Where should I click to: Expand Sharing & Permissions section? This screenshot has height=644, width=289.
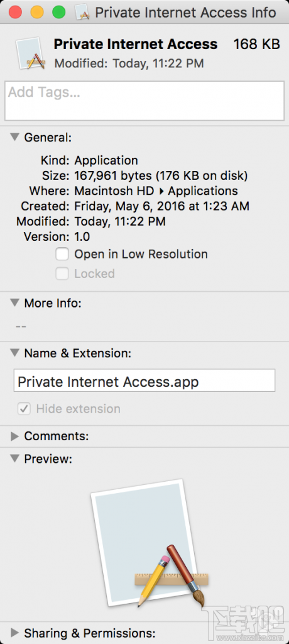(15, 633)
